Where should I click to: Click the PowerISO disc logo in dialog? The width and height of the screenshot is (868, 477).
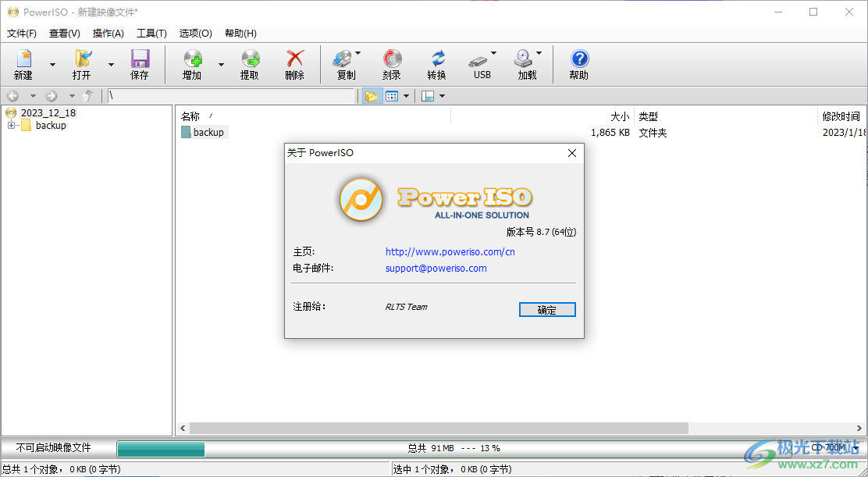tap(361, 199)
